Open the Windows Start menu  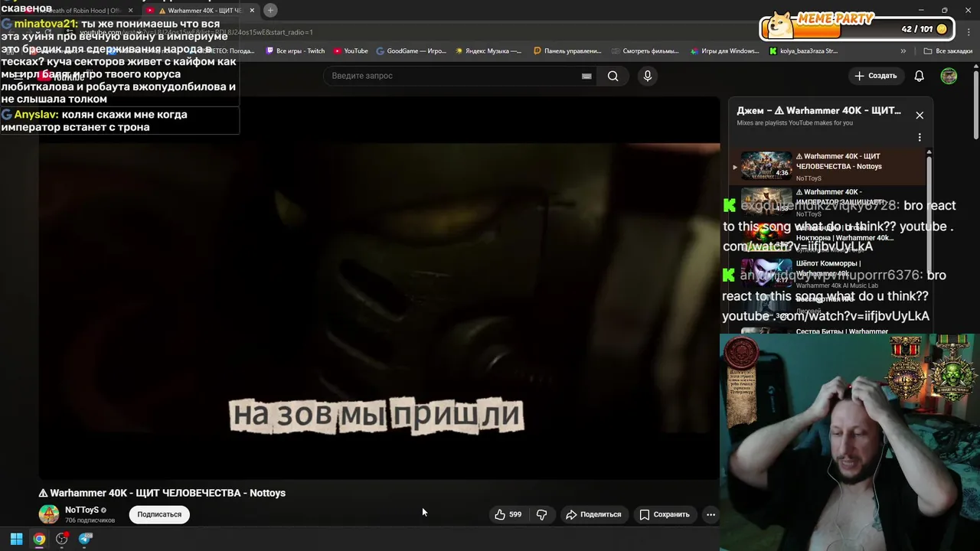[16, 539]
